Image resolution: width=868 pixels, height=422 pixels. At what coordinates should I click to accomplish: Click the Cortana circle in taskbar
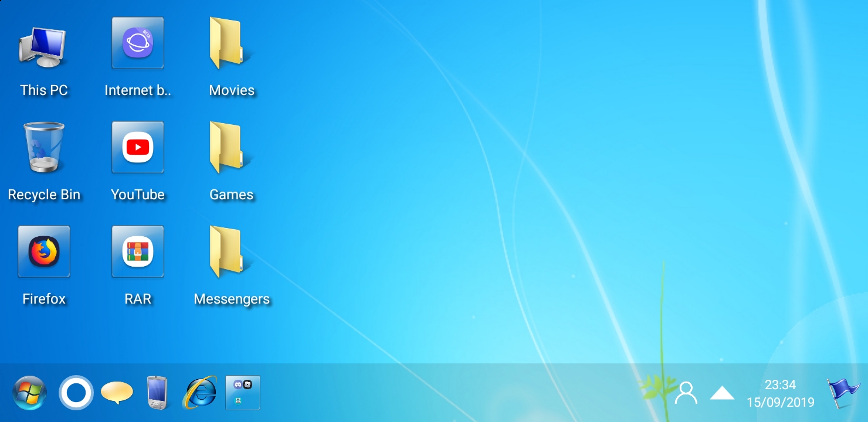click(76, 393)
